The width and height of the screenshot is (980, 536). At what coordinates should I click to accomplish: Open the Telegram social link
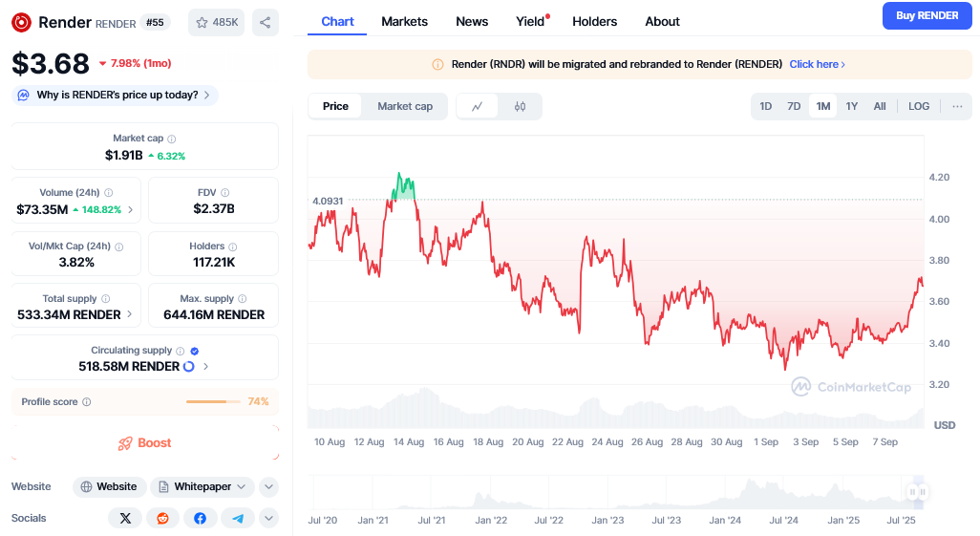238,518
